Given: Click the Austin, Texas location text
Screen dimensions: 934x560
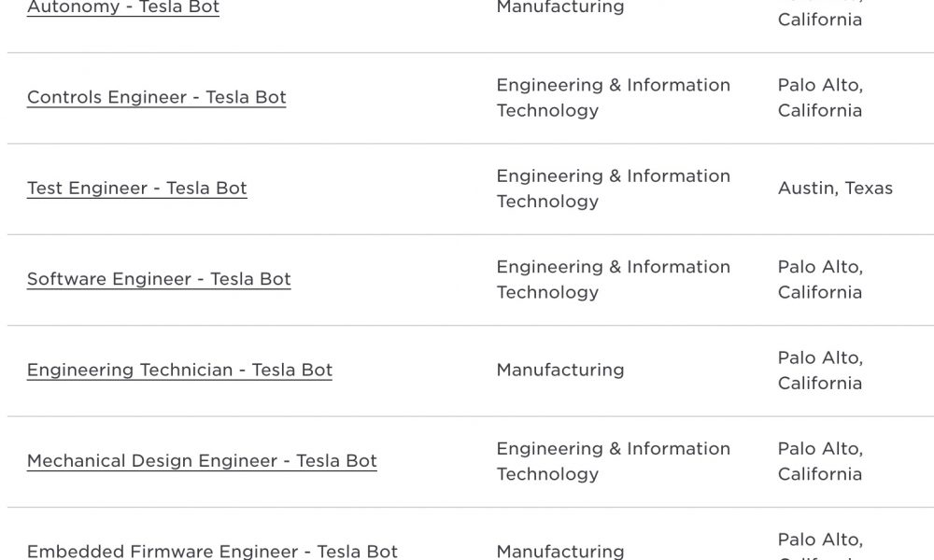Looking at the screenshot, I should coord(835,188).
